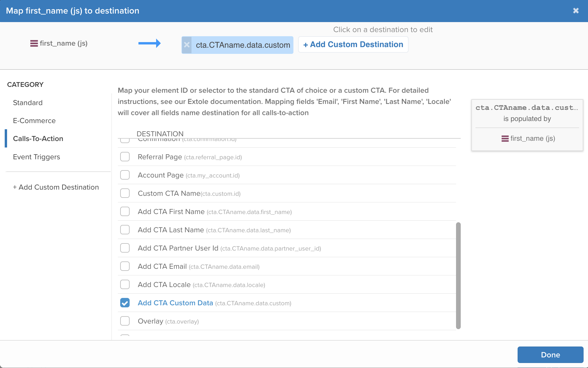Check the Account Page checkbox
588x368 pixels.
click(125, 175)
